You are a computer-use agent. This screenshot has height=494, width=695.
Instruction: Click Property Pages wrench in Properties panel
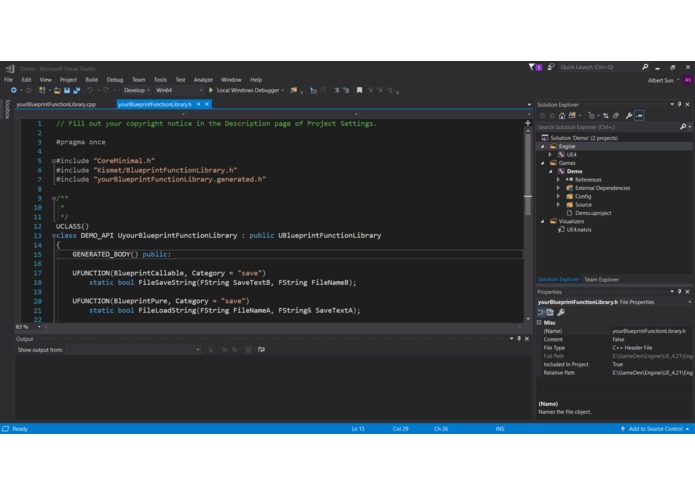click(x=561, y=312)
